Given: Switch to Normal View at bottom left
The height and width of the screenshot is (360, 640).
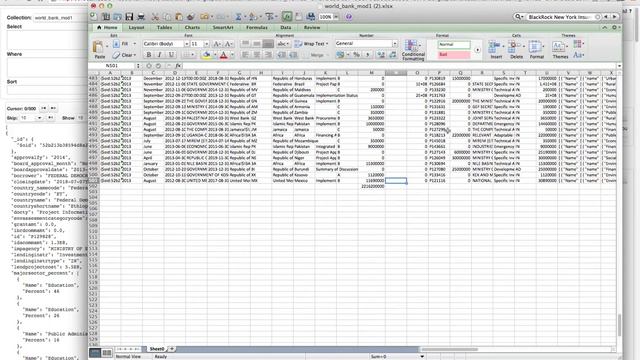Looking at the screenshot, I should pos(95,352).
